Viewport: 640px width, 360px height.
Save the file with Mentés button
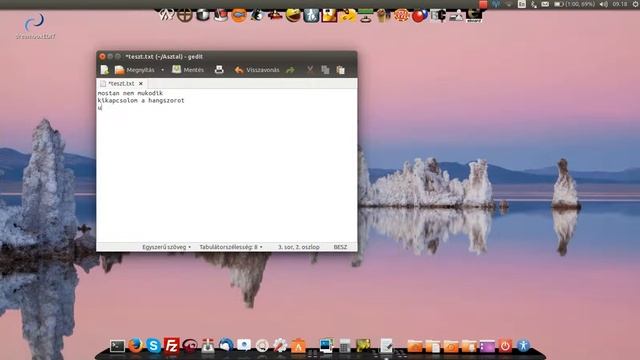[x=188, y=70]
